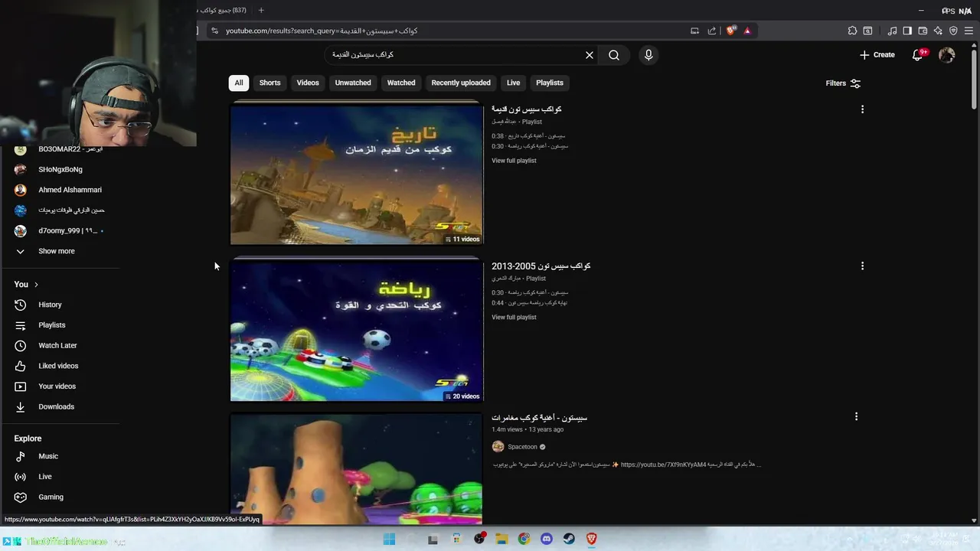
Task: Open the Brave VPN shield icon
Action: [953, 31]
